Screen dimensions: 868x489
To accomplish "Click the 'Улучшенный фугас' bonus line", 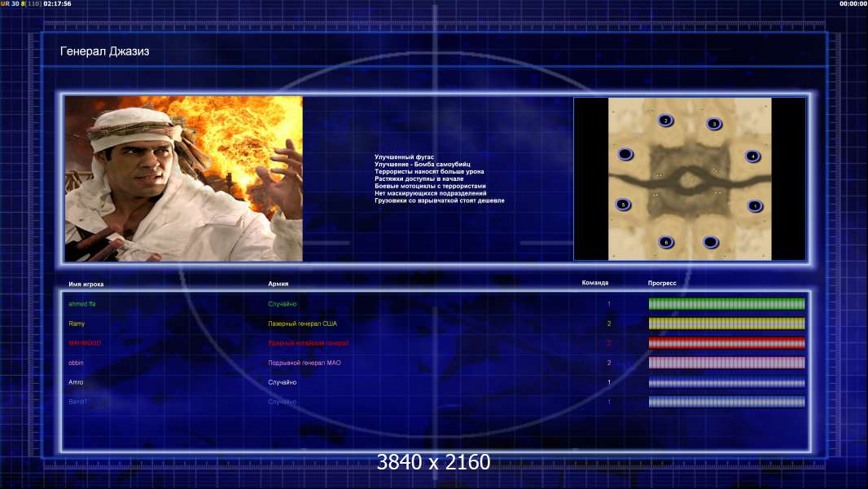I will 404,157.
